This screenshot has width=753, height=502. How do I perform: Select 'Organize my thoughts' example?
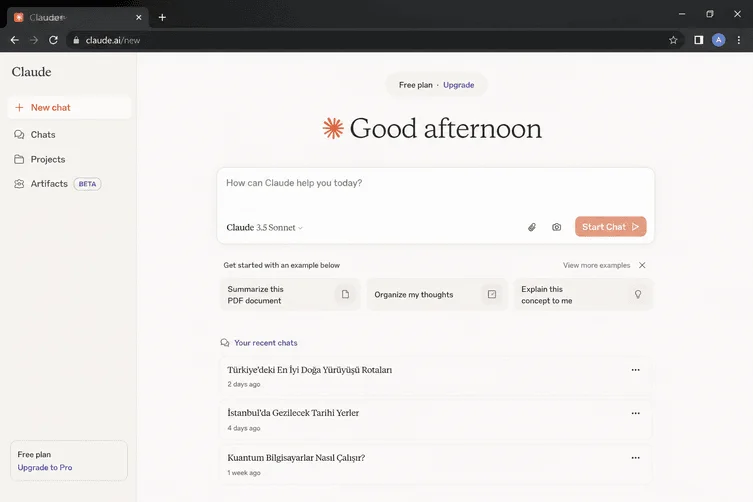click(437, 294)
